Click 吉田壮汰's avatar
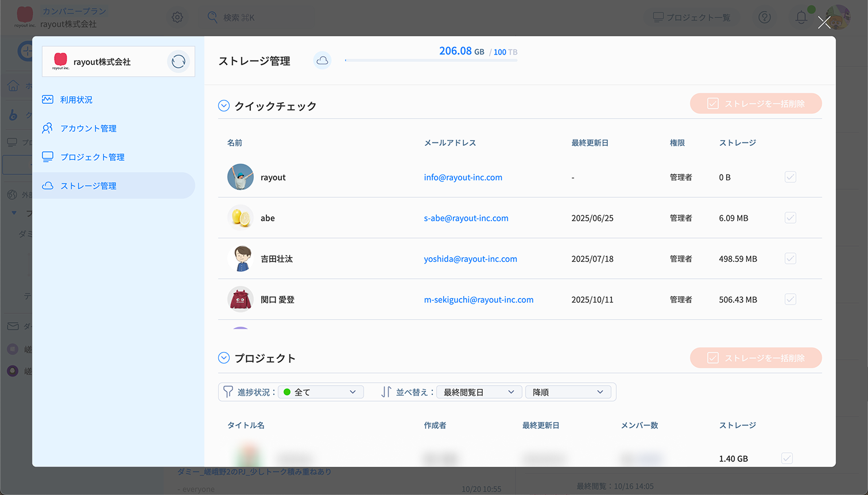868x495 pixels. [x=241, y=258]
